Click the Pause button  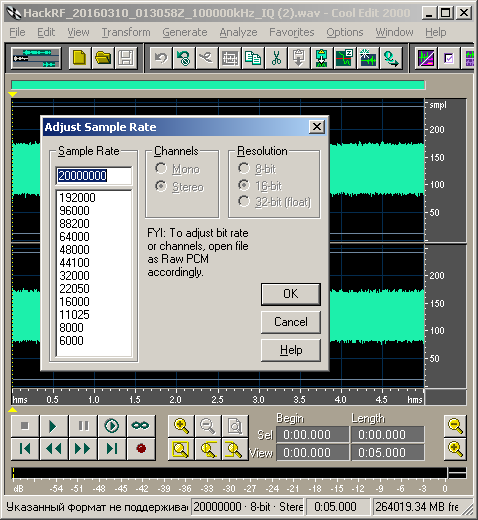click(83, 426)
